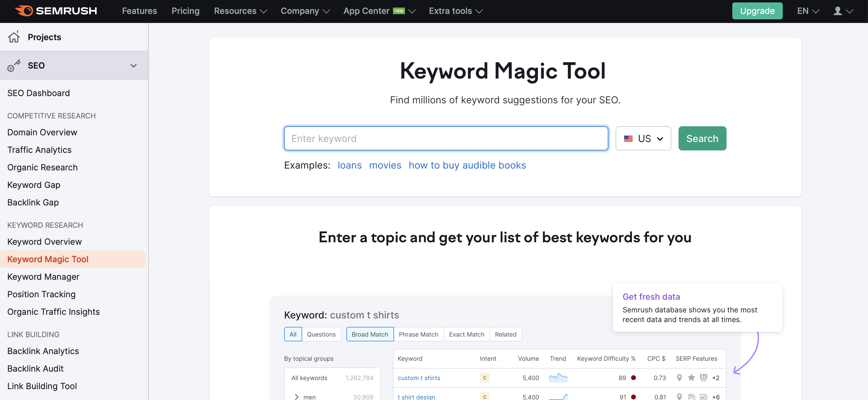Click the Upgrade button
Image resolution: width=868 pixels, height=400 pixels.
pyautogui.click(x=757, y=11)
